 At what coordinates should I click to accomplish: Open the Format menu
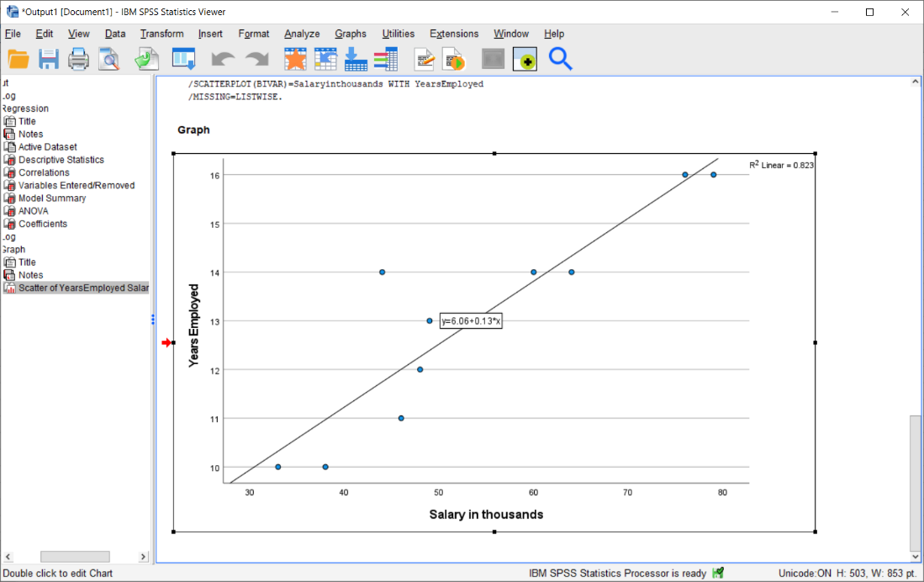[x=253, y=34]
